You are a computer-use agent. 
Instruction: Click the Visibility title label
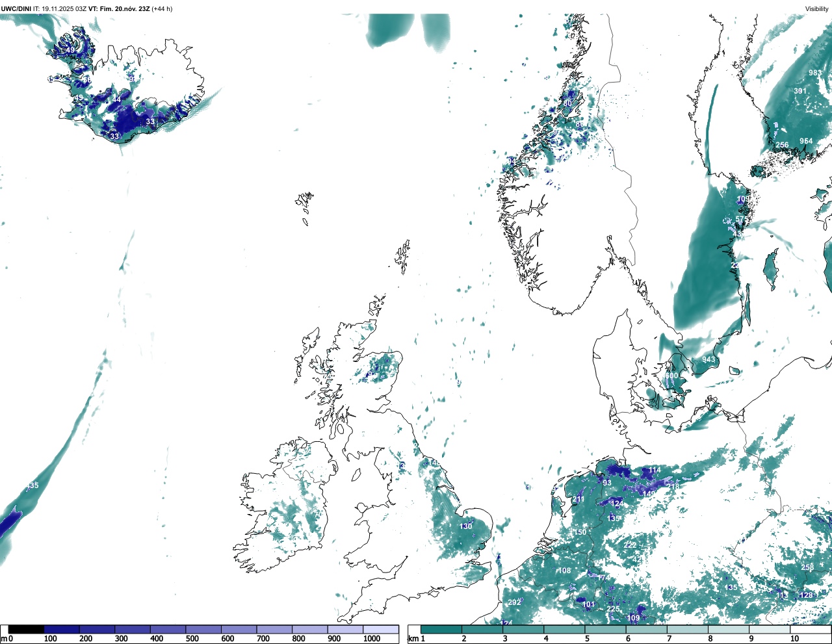coord(817,9)
